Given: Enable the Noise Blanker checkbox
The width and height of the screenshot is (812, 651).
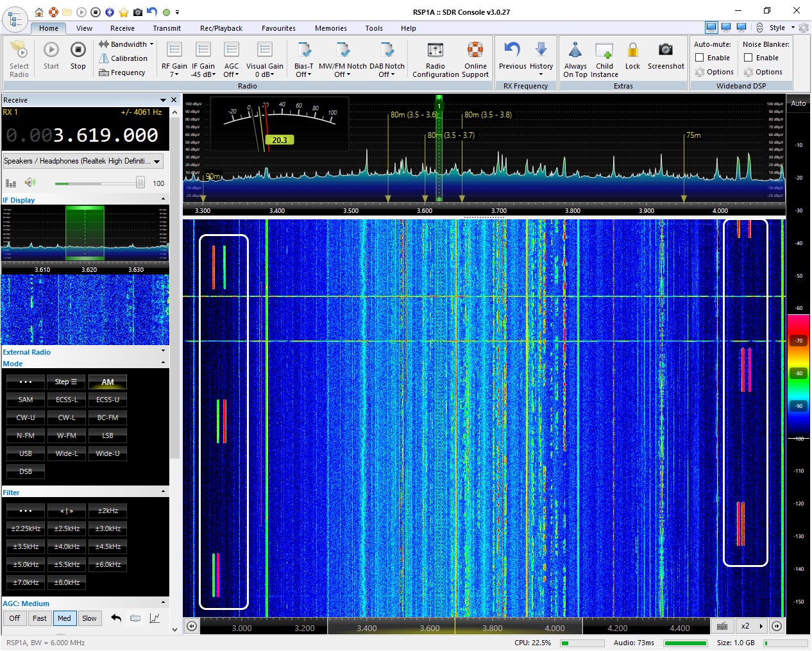Looking at the screenshot, I should coord(748,58).
